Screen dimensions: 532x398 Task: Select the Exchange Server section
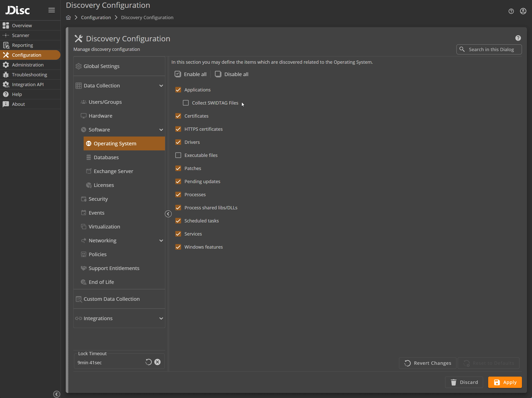pos(113,171)
